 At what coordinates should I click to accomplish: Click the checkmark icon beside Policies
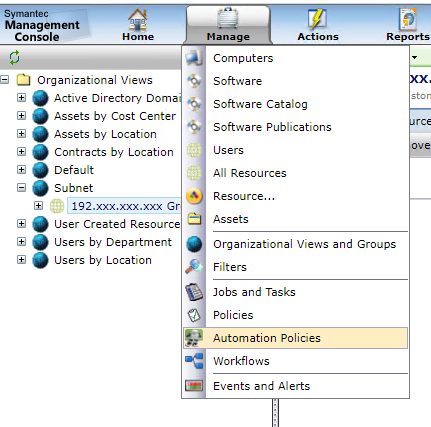[194, 315]
